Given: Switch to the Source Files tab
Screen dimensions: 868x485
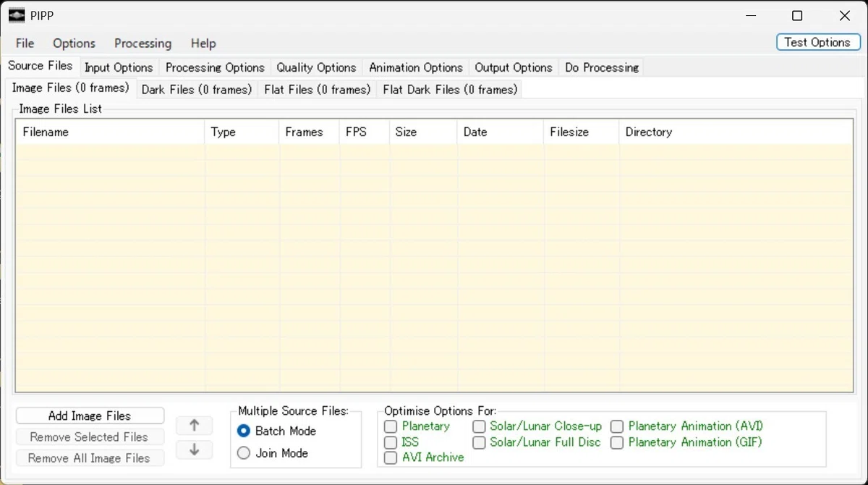Looking at the screenshot, I should coord(41,66).
